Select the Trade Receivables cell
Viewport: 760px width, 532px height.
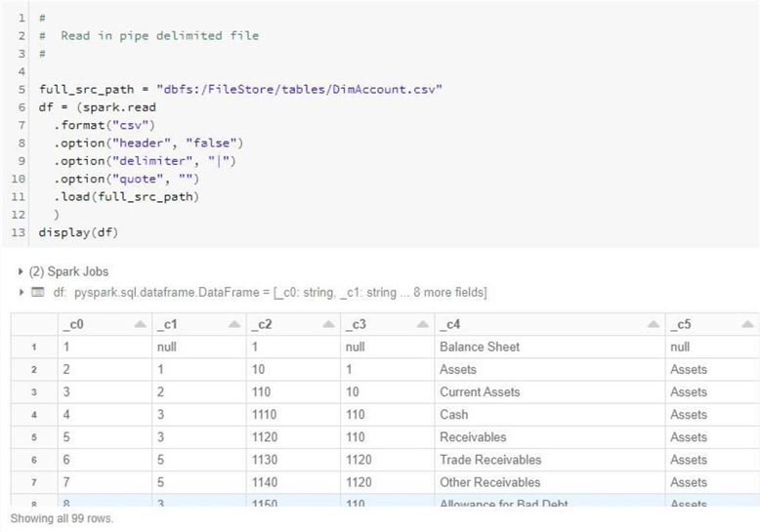[x=489, y=460]
